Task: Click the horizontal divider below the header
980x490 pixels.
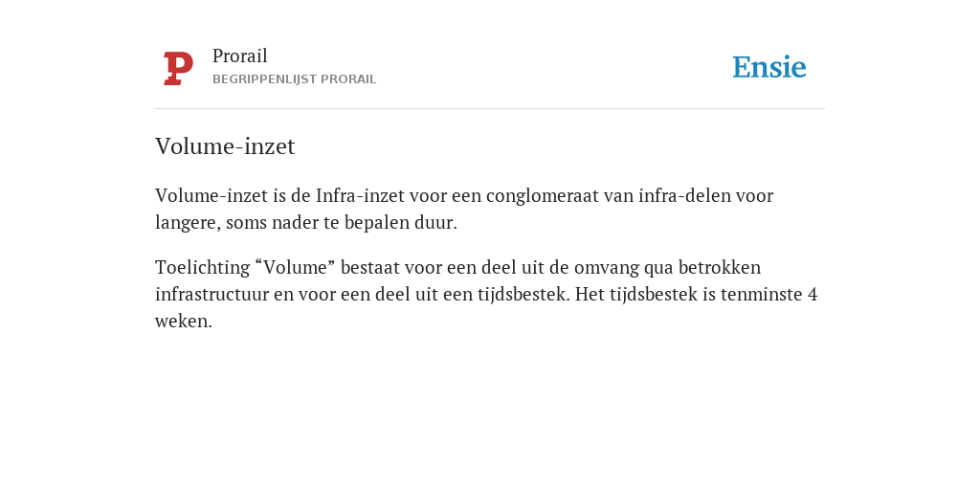Action: coord(490,109)
